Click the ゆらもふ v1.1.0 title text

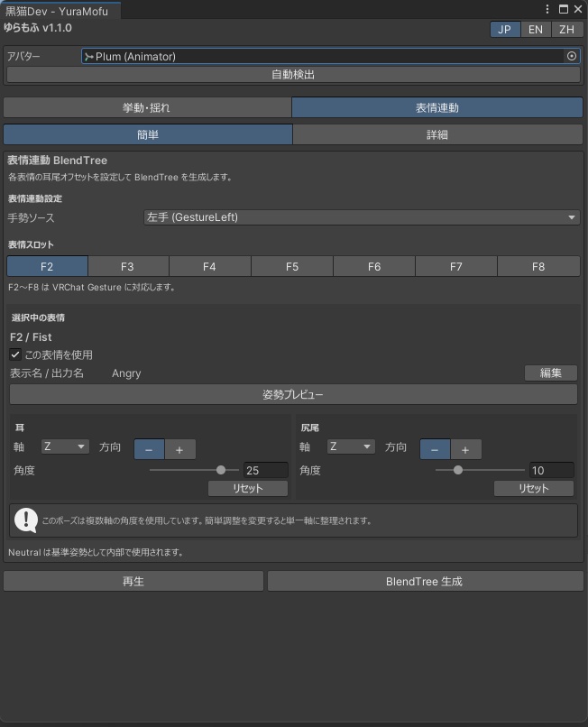pos(38,28)
